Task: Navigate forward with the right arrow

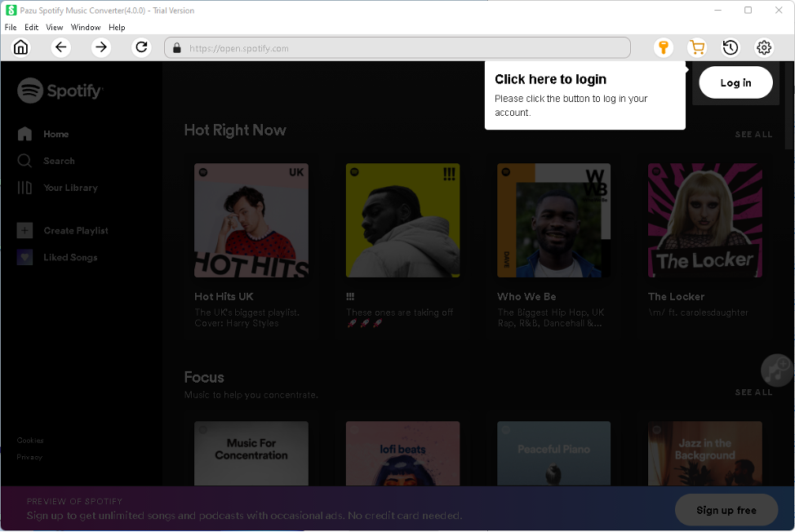Action: tap(101, 47)
